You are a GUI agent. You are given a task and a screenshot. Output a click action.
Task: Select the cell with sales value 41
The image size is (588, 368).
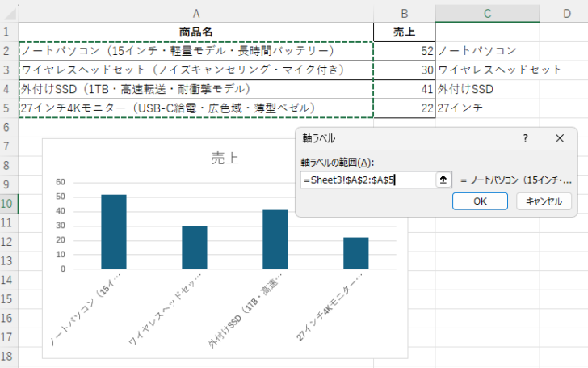pos(404,88)
